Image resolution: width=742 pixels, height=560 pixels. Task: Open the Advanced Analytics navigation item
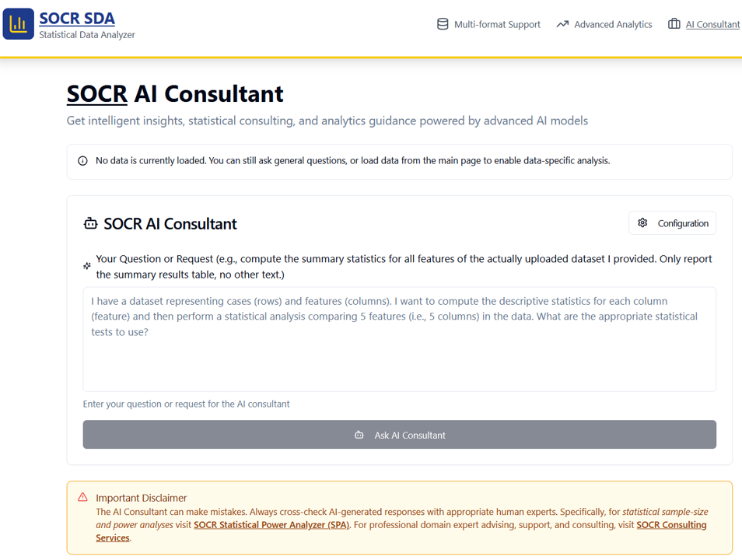[x=613, y=24]
